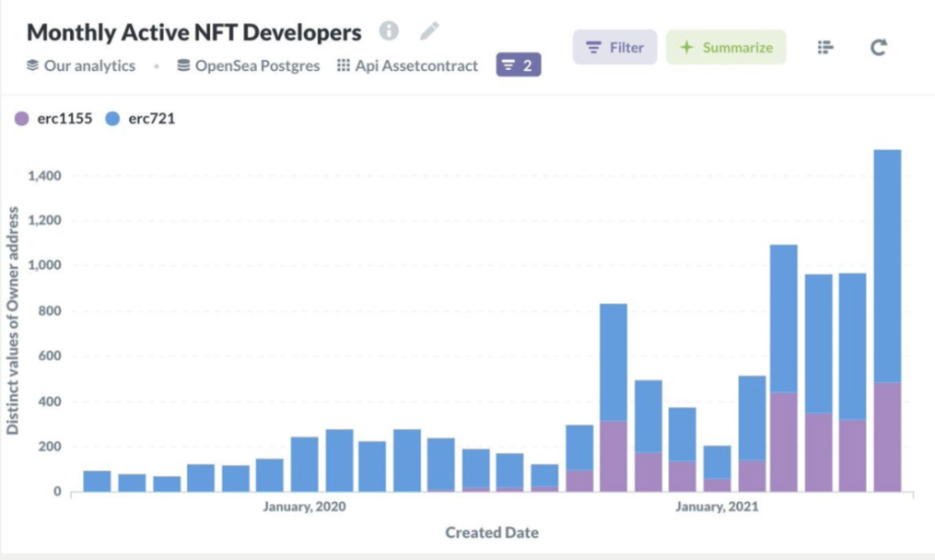Click the Our analytics collection icon
The height and width of the screenshot is (560, 935).
tap(33, 65)
